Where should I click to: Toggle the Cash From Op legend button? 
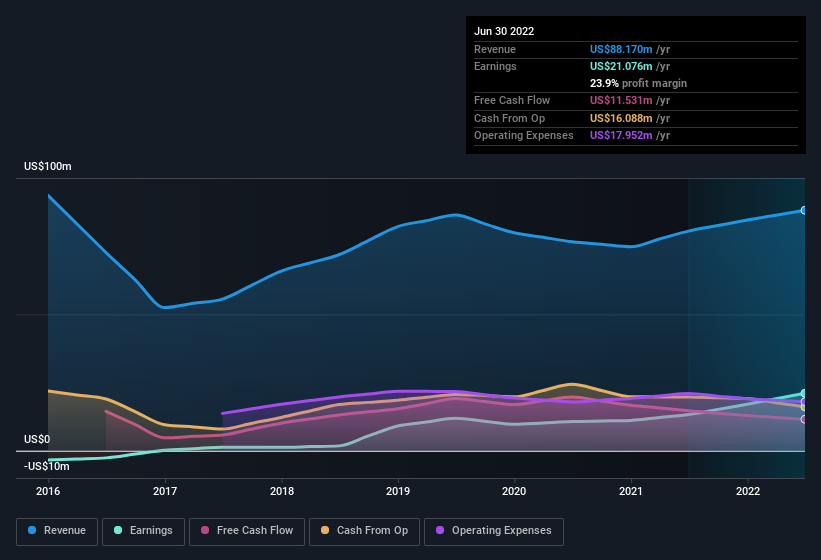364,531
